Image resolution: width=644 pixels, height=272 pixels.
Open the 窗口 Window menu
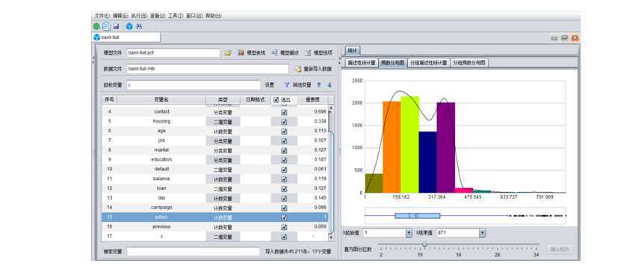[x=194, y=16]
